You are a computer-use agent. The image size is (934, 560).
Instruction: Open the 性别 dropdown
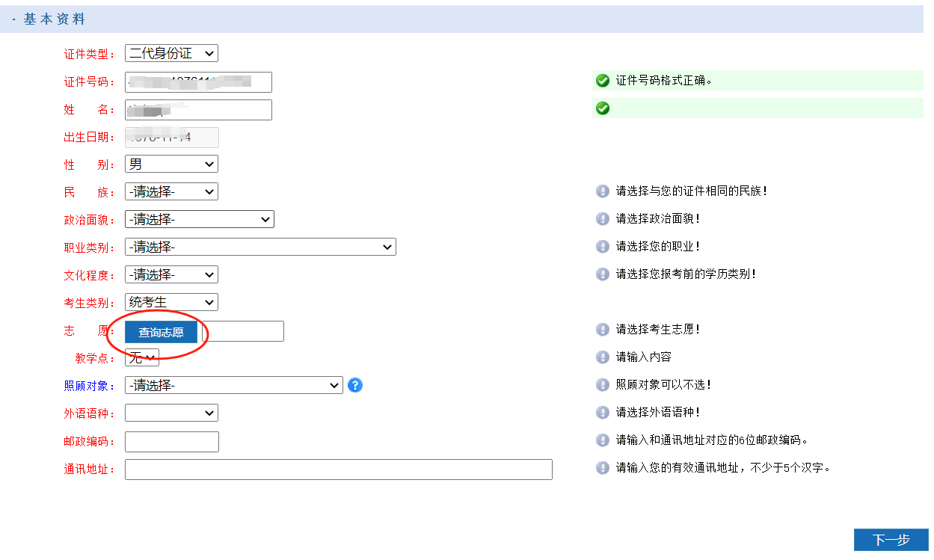click(x=170, y=164)
